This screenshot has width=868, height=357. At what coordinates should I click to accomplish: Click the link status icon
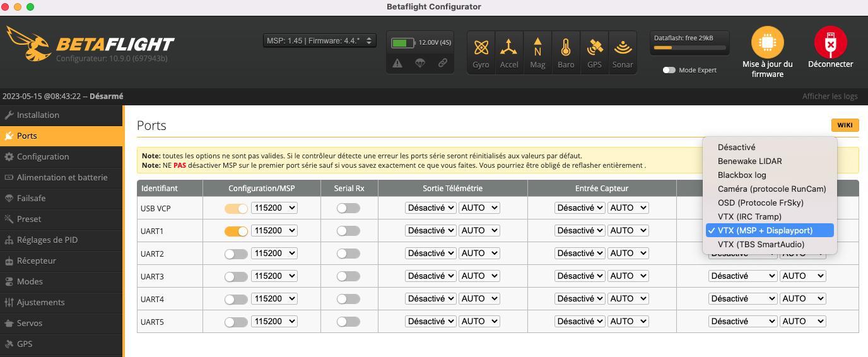point(443,63)
